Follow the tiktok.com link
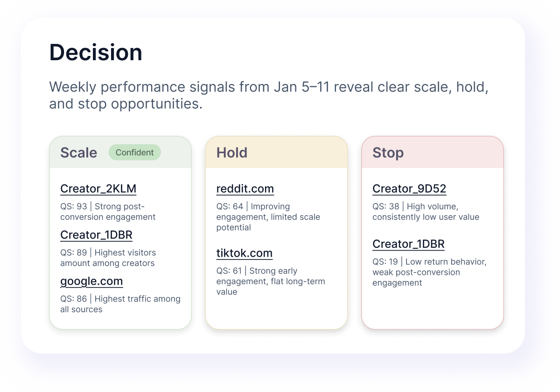Image resolution: width=560 pixels, height=392 pixels. [x=244, y=253]
